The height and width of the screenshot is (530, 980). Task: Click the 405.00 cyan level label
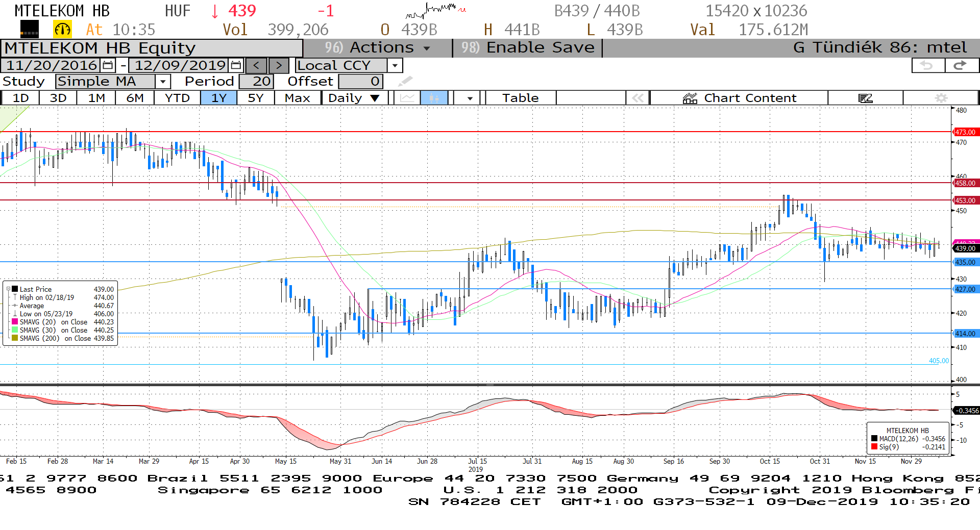pyautogui.click(x=939, y=361)
